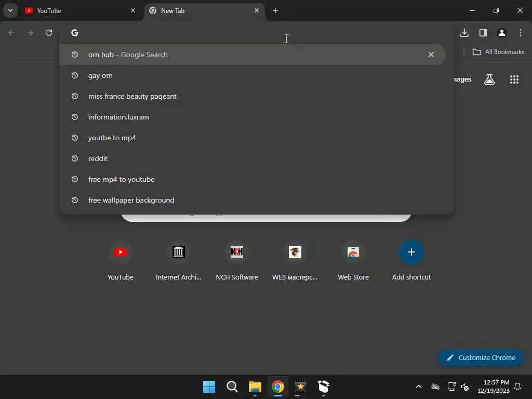Click the Chrome taskbar icon
Image resolution: width=532 pixels, height=399 pixels.
pos(278,387)
